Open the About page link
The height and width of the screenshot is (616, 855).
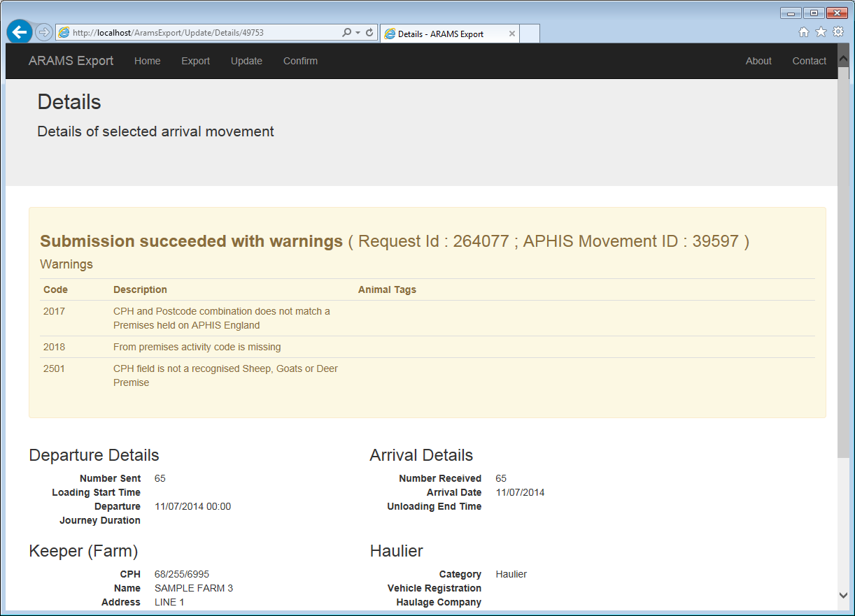pyautogui.click(x=758, y=61)
